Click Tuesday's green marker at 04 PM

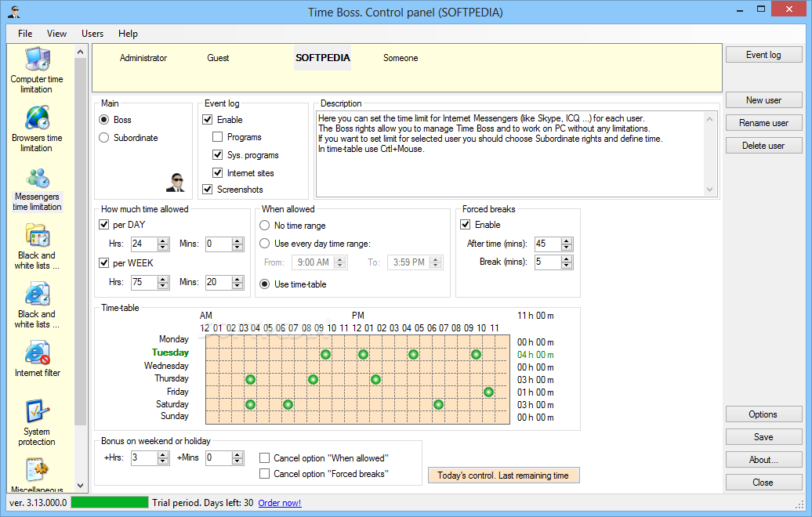[413, 355]
